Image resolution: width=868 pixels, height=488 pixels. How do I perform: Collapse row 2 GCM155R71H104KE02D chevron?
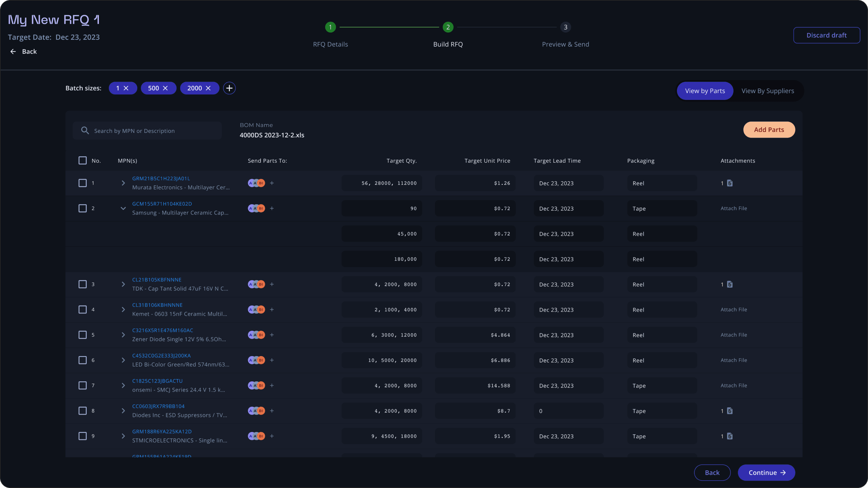tap(123, 208)
